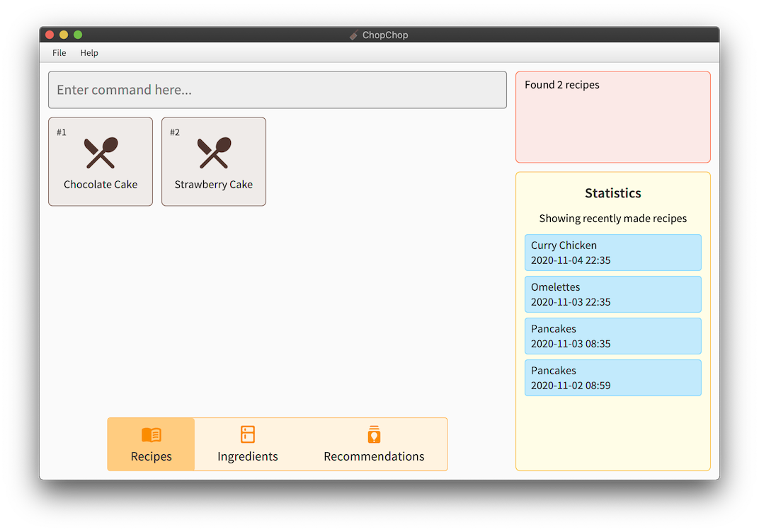Open the Help menu
The image size is (759, 532).
click(89, 53)
